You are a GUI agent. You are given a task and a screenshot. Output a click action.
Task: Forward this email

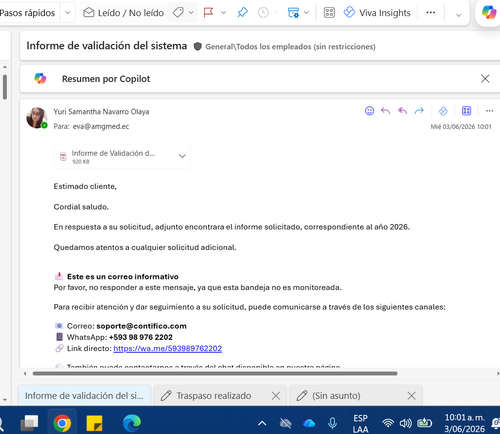pyautogui.click(x=419, y=111)
